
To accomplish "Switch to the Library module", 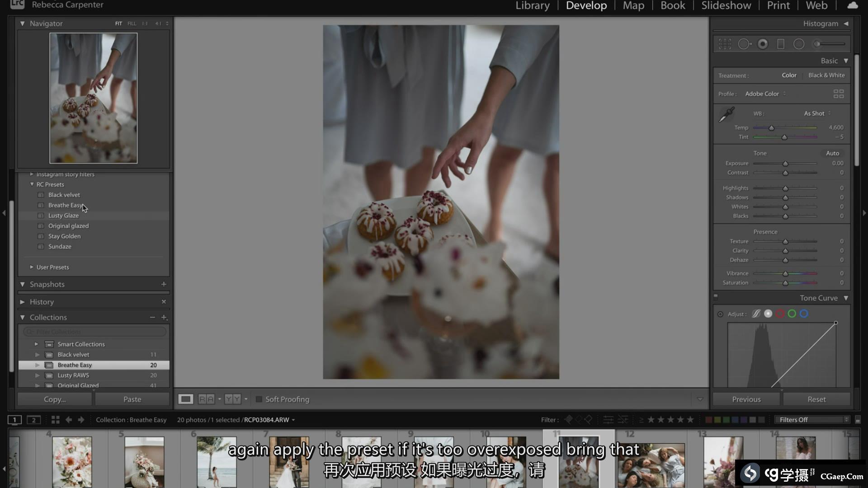I will 532,5.
